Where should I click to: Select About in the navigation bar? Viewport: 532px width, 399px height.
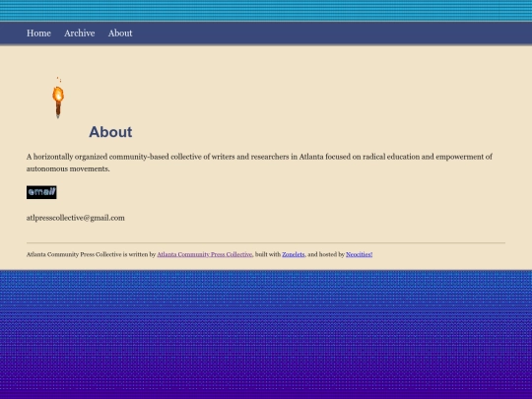[120, 33]
